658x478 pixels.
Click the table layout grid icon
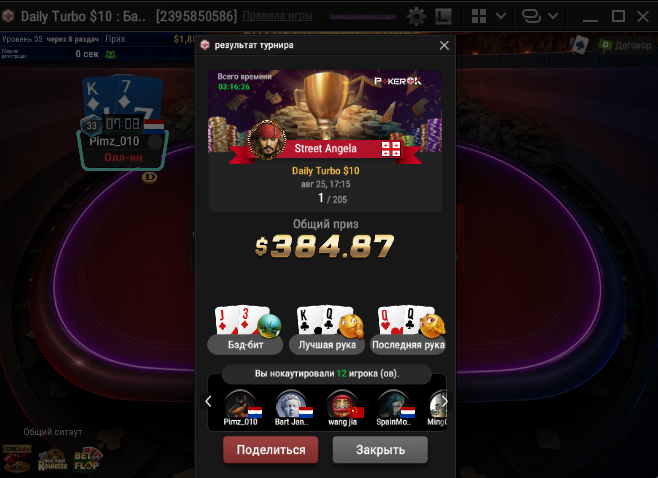[x=479, y=16]
